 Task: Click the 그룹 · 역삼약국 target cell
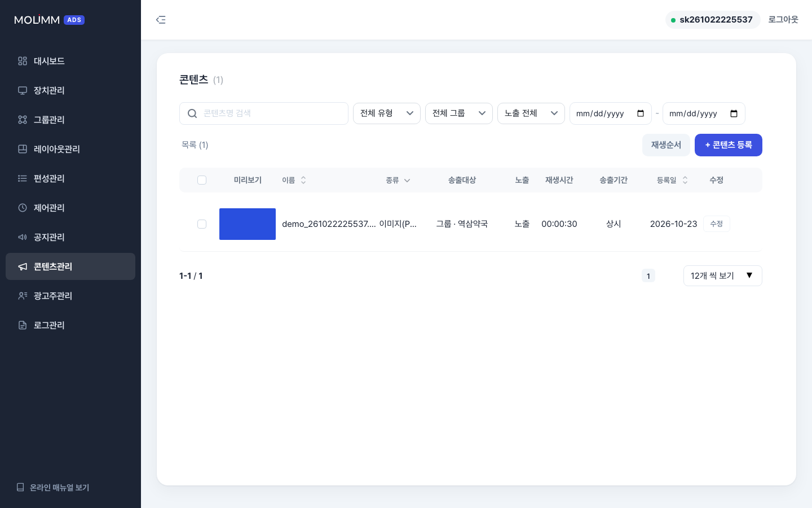pos(462,224)
